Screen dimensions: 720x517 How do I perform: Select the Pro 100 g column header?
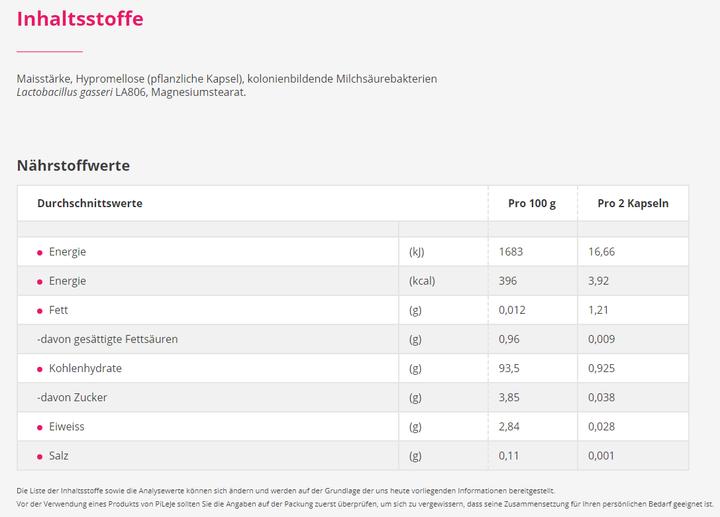(532, 203)
